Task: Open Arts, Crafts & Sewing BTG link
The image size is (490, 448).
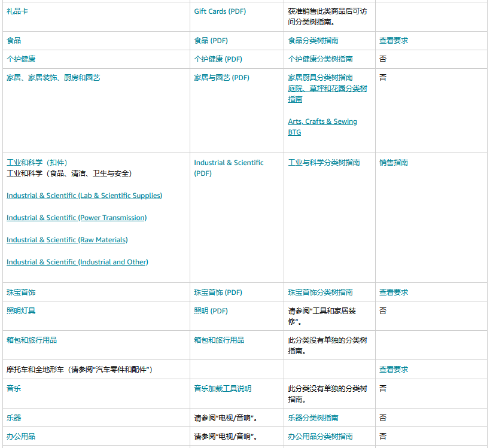Action: point(322,127)
